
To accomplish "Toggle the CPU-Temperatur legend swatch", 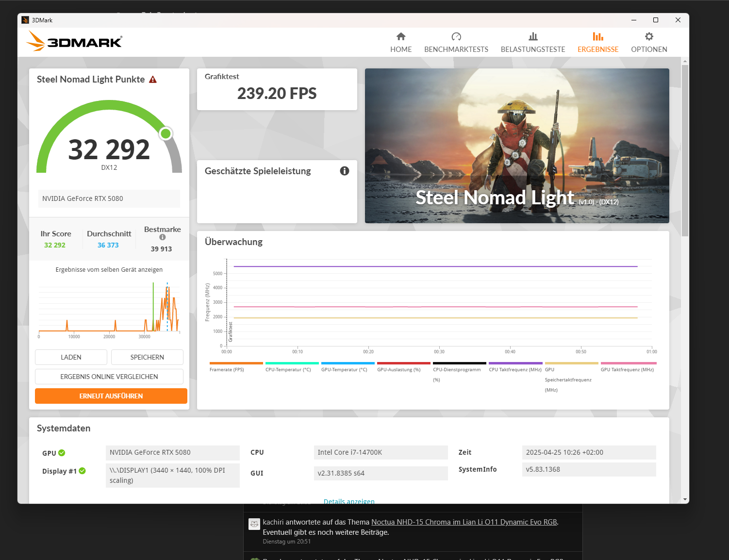I will pyautogui.click(x=292, y=363).
